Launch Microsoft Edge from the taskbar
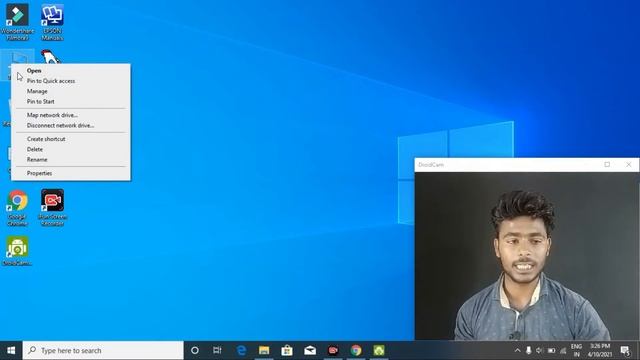 tap(241, 350)
